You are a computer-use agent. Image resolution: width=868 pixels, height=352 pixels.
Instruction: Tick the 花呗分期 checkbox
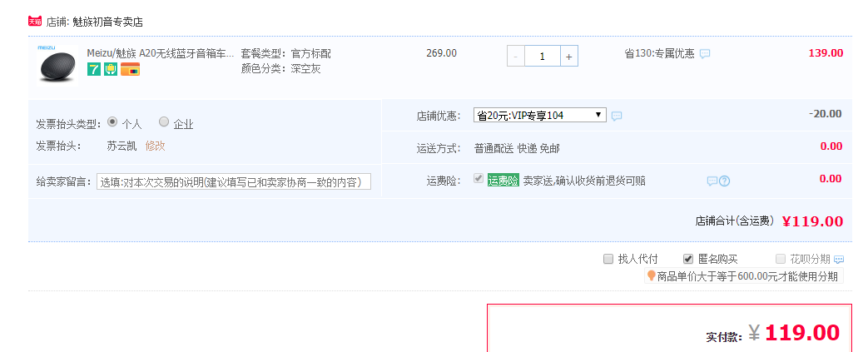[x=781, y=259]
